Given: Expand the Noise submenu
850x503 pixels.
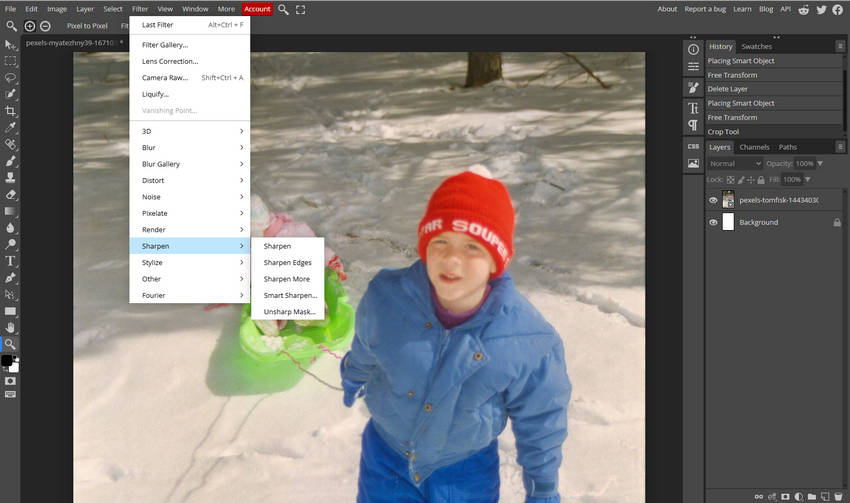Looking at the screenshot, I should coord(190,197).
